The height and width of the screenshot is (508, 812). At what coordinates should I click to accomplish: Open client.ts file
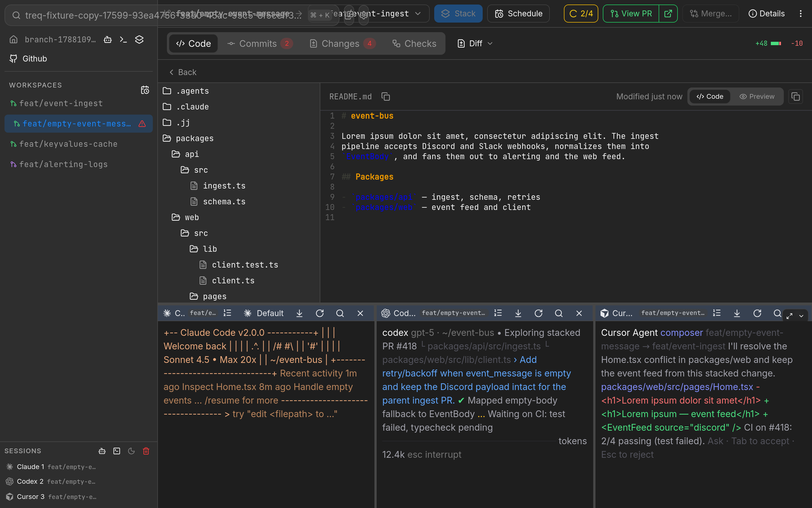coord(239,280)
